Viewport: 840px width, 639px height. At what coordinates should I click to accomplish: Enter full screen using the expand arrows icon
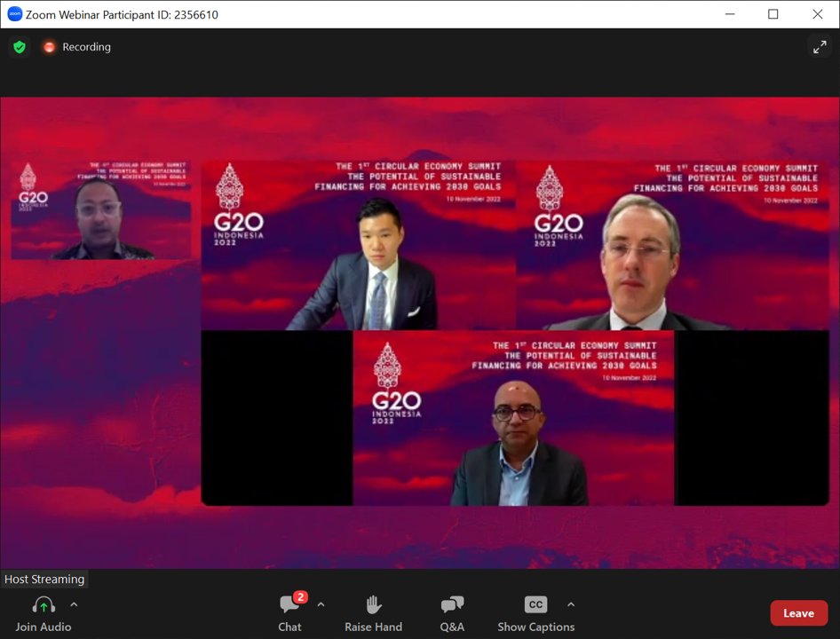click(x=820, y=47)
